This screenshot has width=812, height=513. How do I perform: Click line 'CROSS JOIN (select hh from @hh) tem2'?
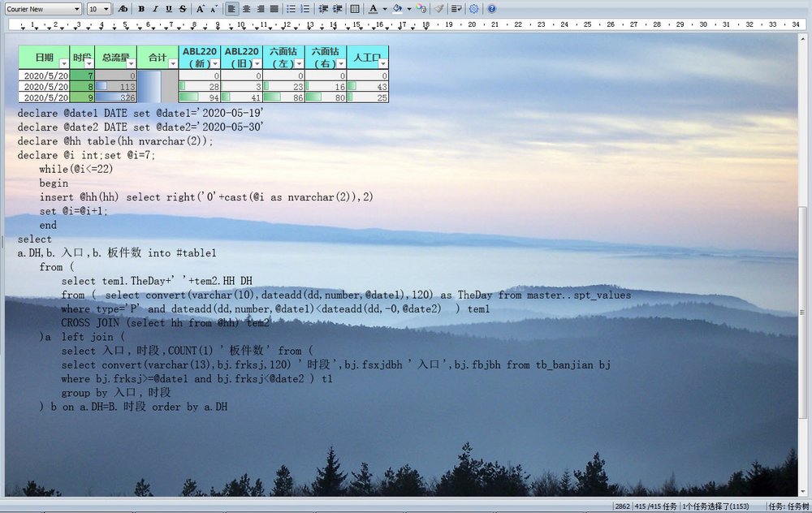pos(165,322)
